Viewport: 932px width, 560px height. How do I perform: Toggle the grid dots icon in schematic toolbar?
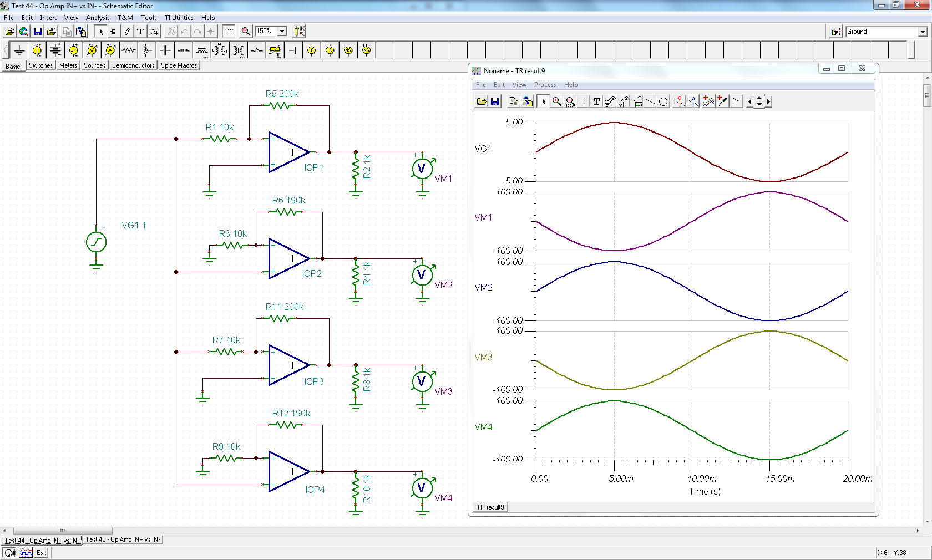click(x=229, y=32)
